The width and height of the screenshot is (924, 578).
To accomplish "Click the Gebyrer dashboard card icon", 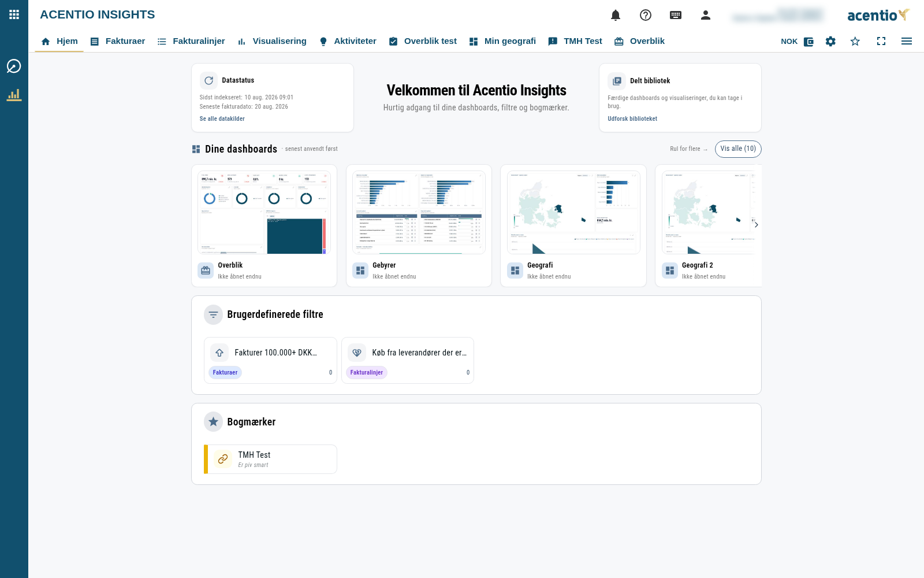I will point(360,271).
